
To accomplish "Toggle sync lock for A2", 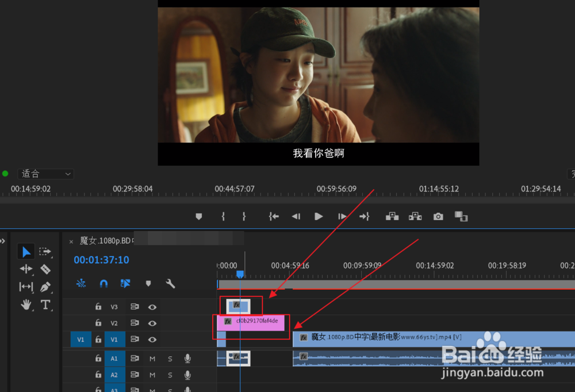I will [135, 374].
